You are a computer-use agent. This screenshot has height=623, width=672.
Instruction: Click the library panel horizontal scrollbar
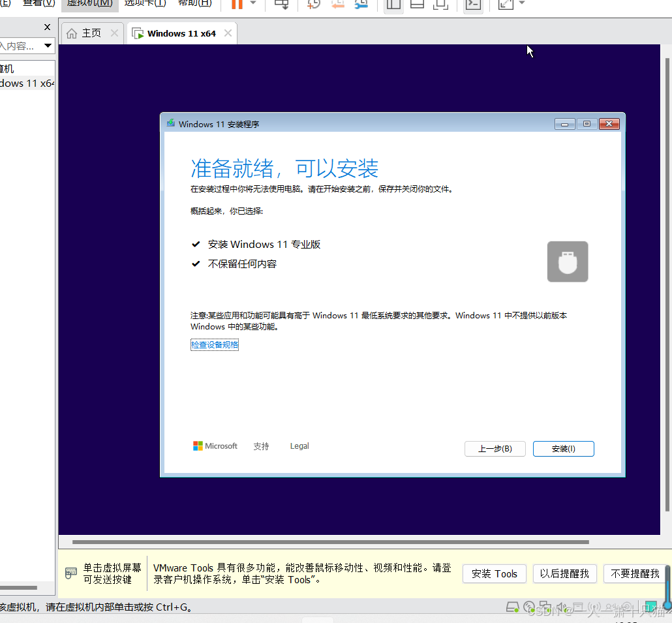(x=18, y=587)
